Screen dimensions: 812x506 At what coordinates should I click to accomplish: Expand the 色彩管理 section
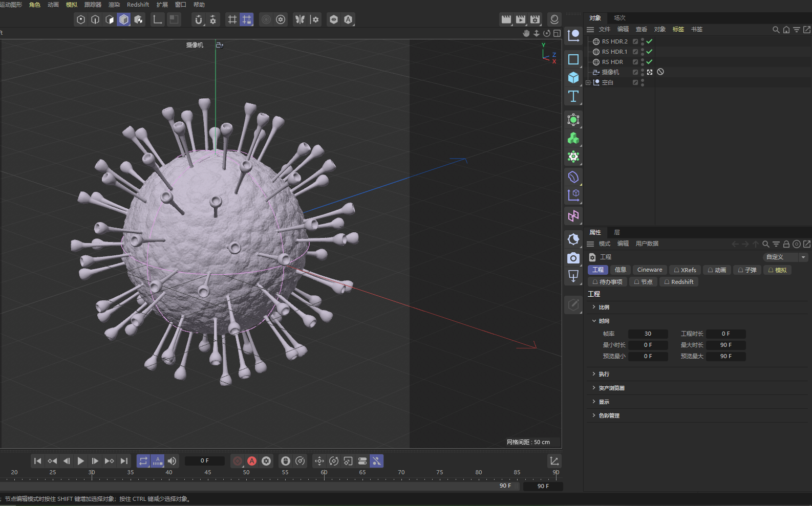[594, 415]
